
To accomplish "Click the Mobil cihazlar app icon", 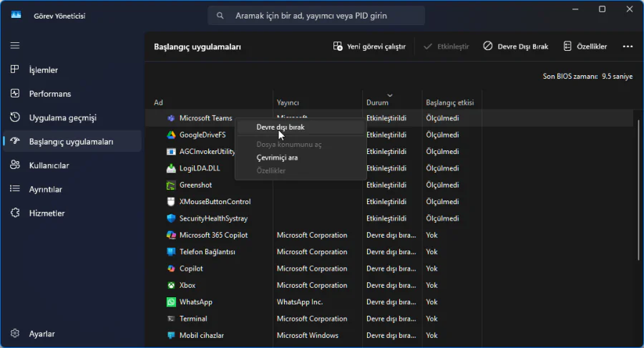I will point(171,335).
